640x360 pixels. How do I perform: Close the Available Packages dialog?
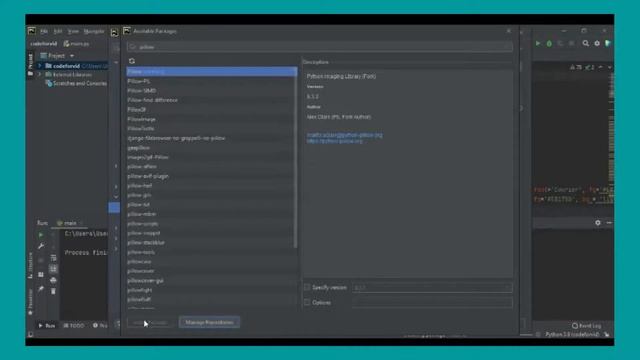point(509,31)
